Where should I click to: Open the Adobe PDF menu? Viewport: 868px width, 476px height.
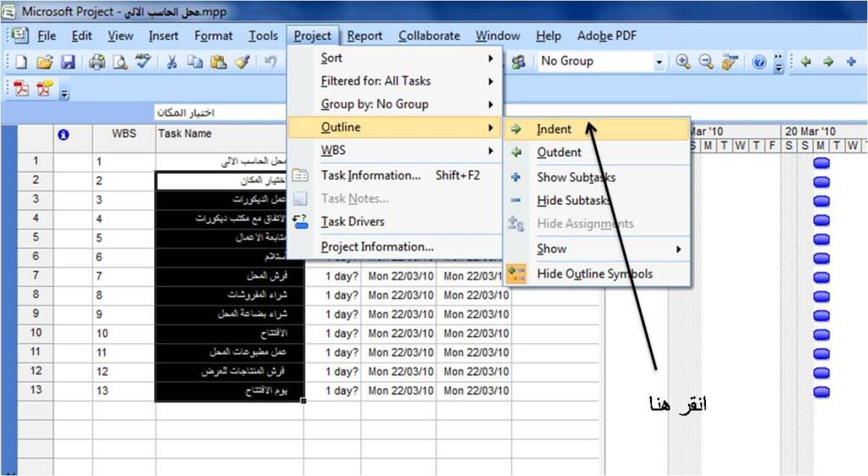coord(607,36)
